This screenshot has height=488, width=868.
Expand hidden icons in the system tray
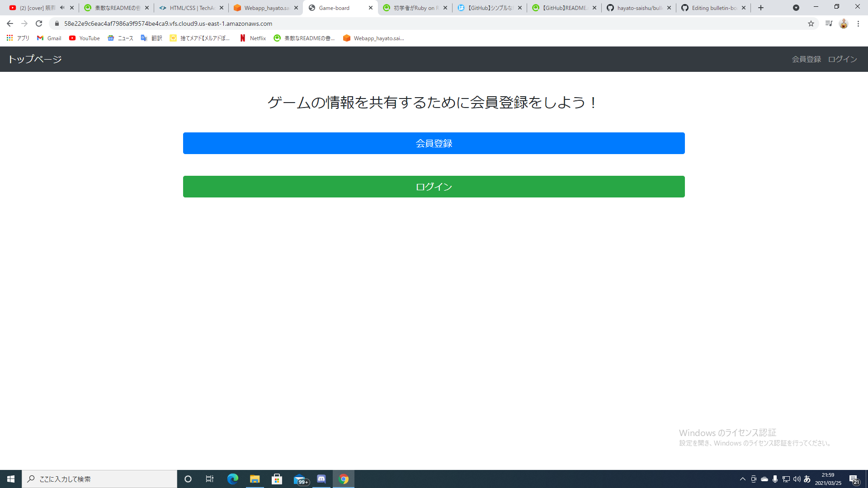(x=742, y=479)
